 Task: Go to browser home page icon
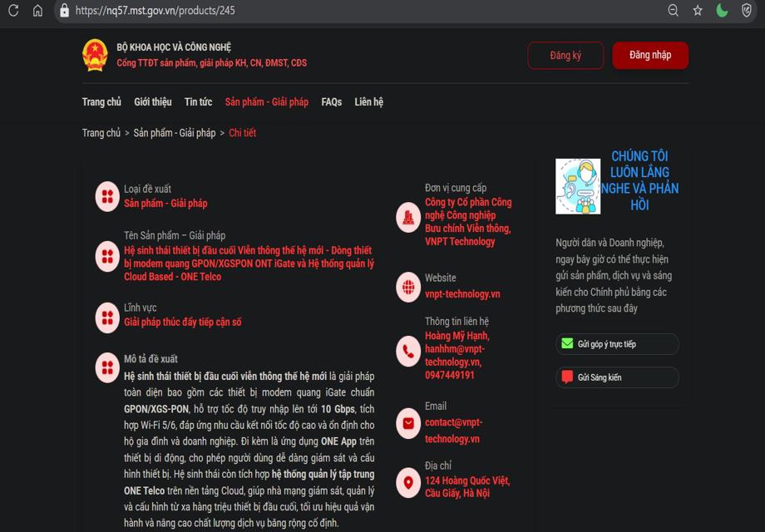(37, 10)
